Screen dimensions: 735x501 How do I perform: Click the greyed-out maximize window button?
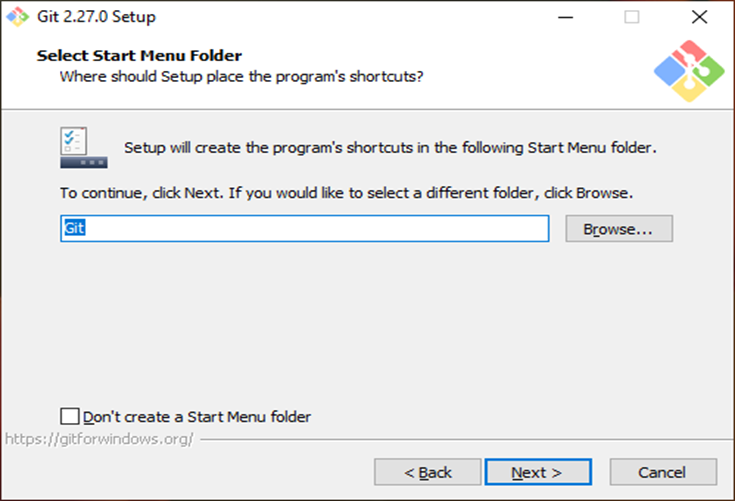coord(631,17)
